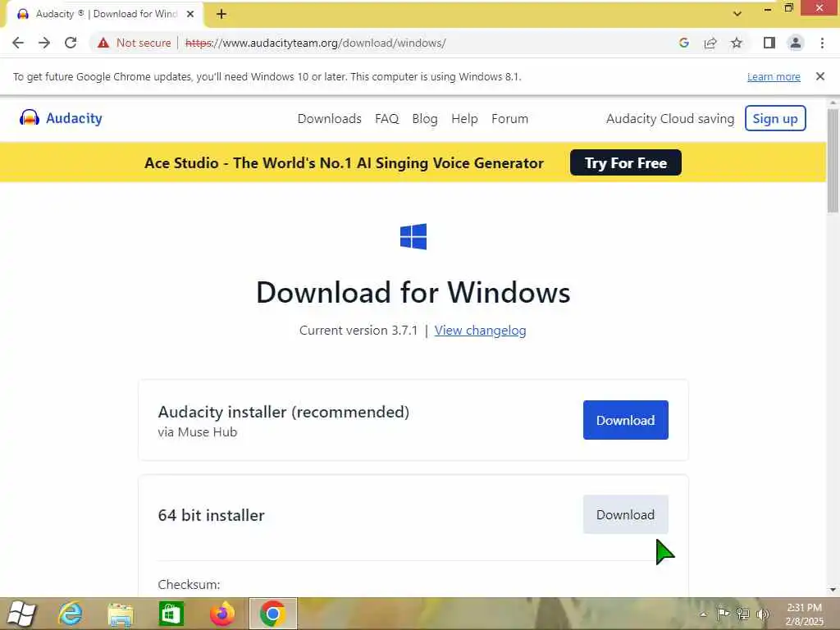The height and width of the screenshot is (630, 840).
Task: Open the Blog menu item
Action: [425, 118]
